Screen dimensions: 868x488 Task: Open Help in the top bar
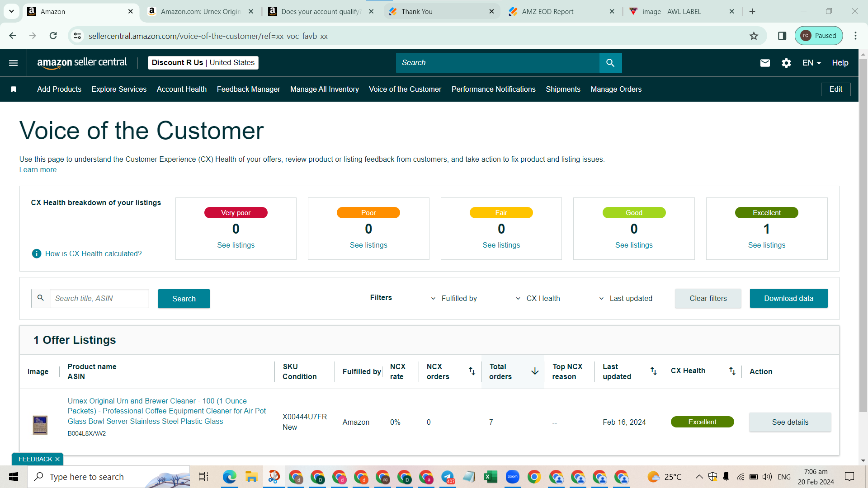pyautogui.click(x=840, y=63)
